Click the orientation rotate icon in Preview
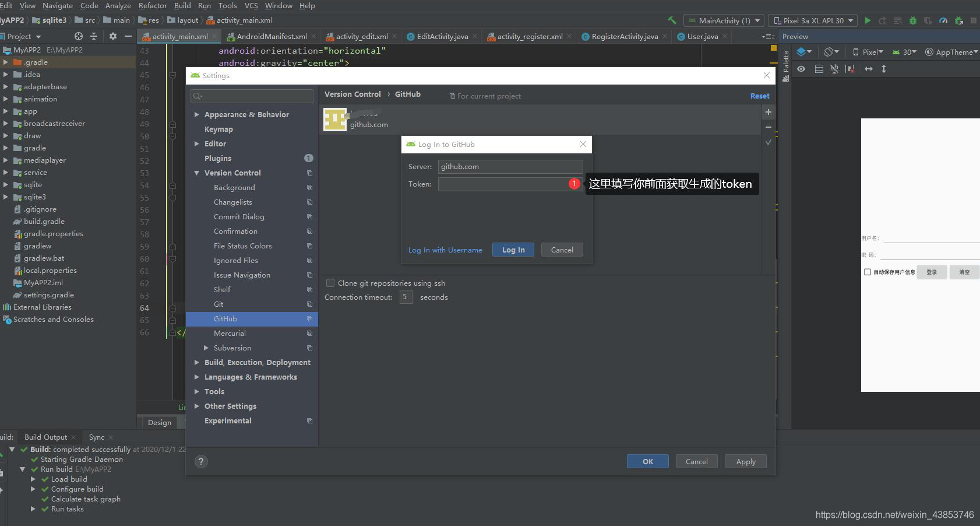Viewport: 980px width, 526px height. click(x=831, y=52)
